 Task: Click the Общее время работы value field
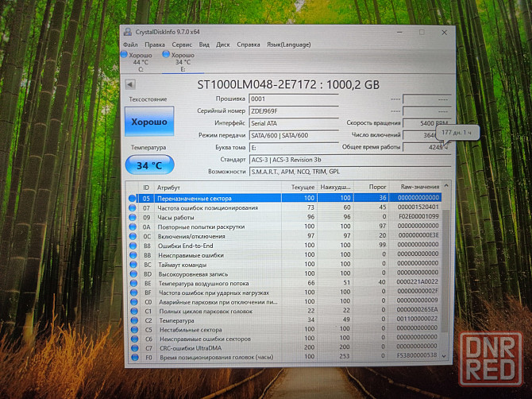pyautogui.click(x=426, y=147)
